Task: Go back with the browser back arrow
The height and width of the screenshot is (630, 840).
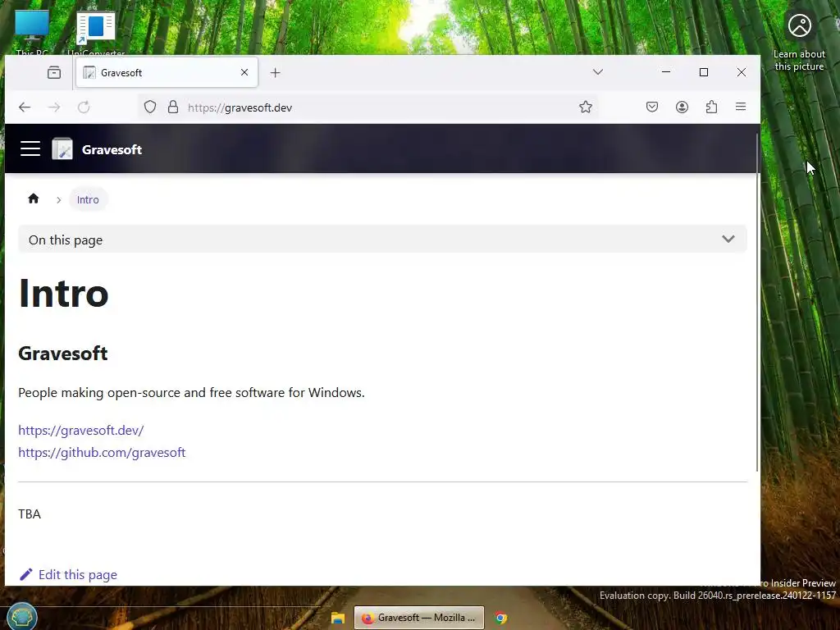Action: click(25, 107)
